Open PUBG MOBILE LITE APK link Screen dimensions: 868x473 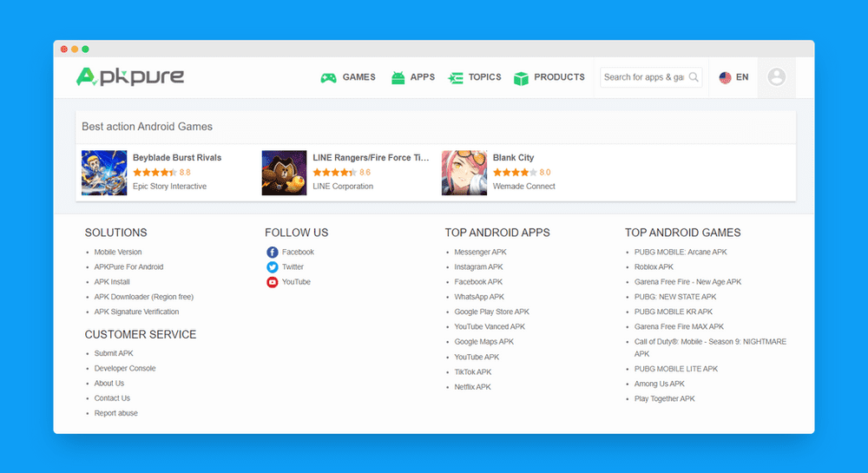coord(676,369)
